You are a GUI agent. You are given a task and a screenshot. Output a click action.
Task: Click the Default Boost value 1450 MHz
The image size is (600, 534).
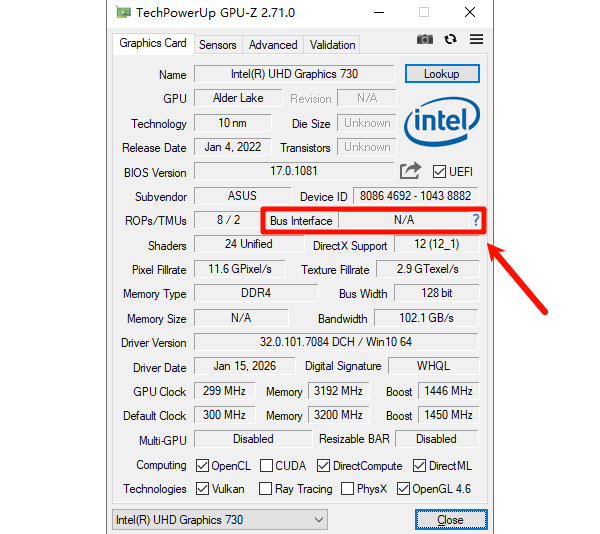[x=448, y=415]
